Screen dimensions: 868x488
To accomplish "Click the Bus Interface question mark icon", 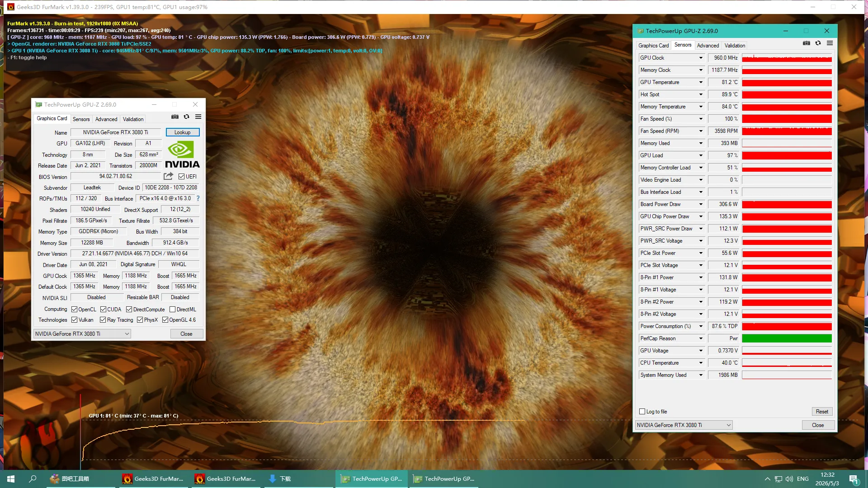I will tap(198, 198).
